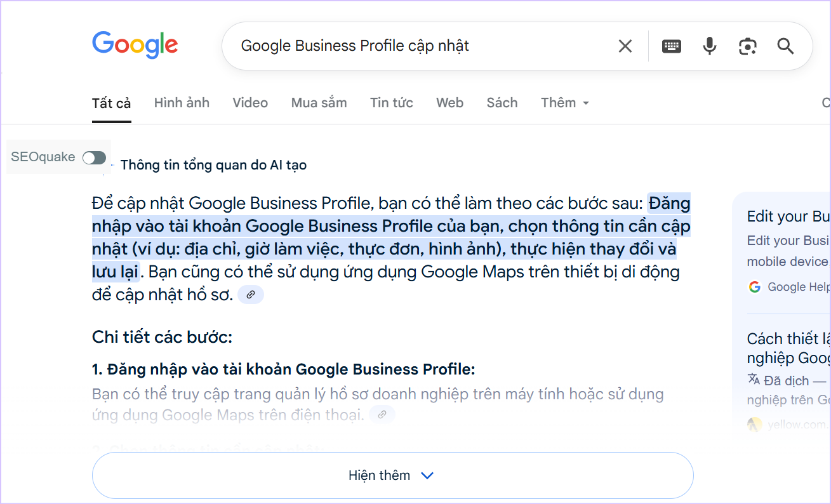Image resolution: width=831 pixels, height=504 pixels.
Task: Open link chip after 'trên điện thoại'
Action: coord(382,414)
